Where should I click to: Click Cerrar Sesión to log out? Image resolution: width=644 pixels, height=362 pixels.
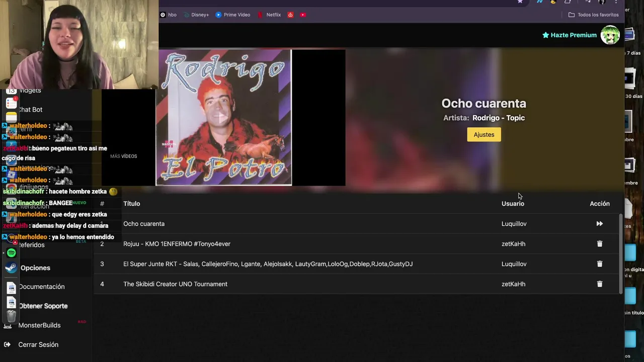click(38, 344)
